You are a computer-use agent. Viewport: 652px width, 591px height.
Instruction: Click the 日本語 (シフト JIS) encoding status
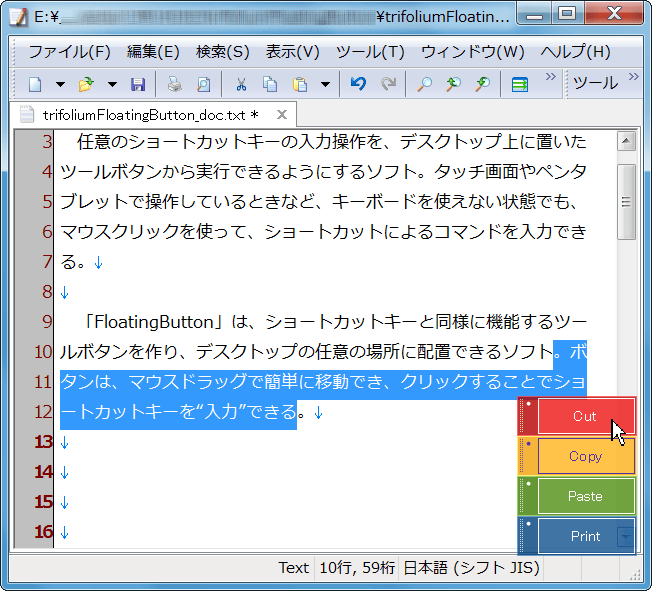pyautogui.click(x=471, y=567)
